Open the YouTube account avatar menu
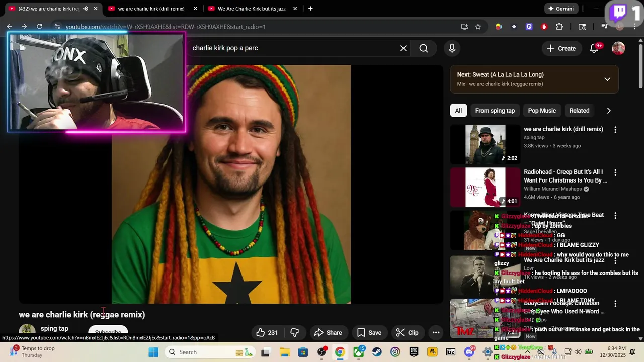Image resolution: width=644 pixels, height=362 pixels. coord(618,48)
